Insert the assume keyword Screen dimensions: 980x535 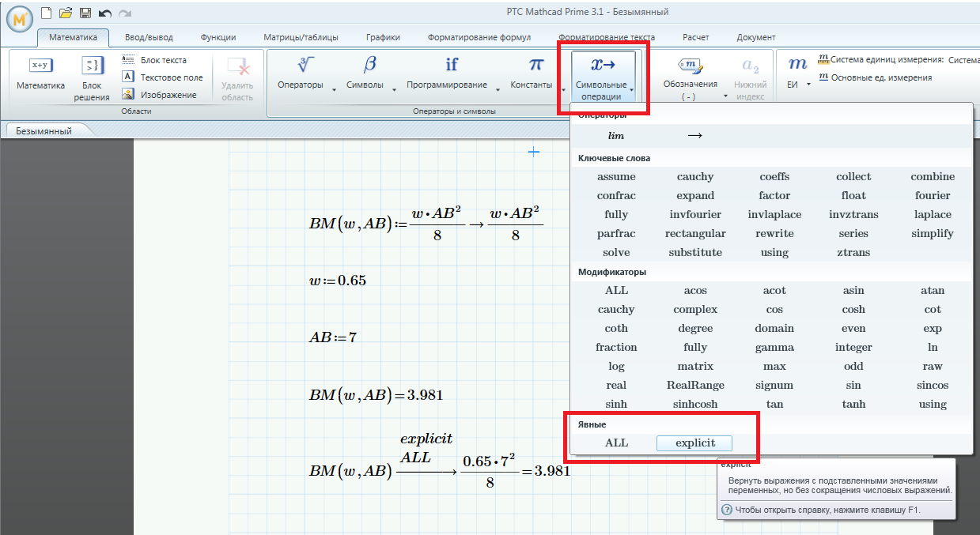[616, 176]
